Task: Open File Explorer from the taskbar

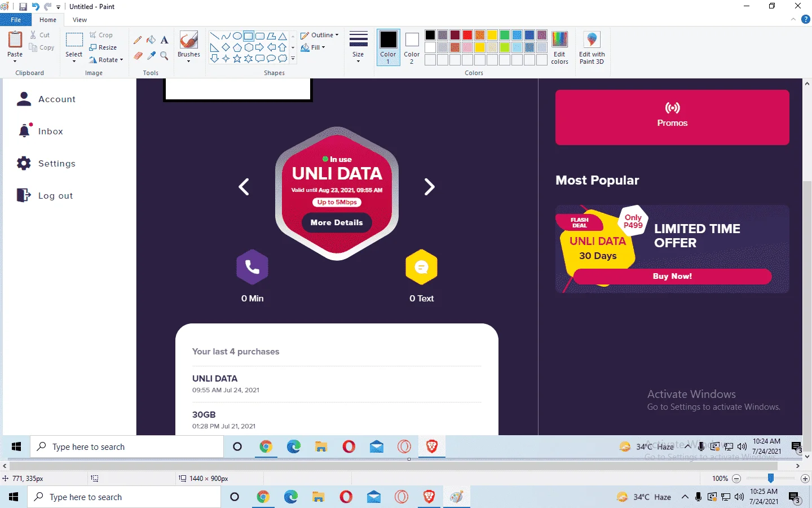Action: 318,497
